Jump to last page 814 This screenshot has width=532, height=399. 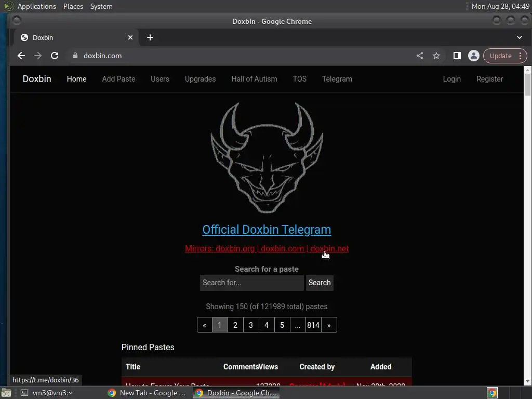point(313,325)
